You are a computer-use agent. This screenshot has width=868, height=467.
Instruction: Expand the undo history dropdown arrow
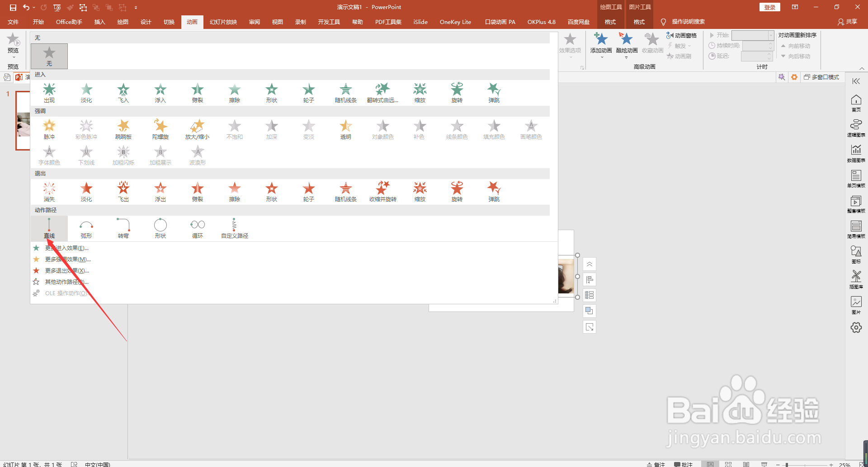[34, 7]
